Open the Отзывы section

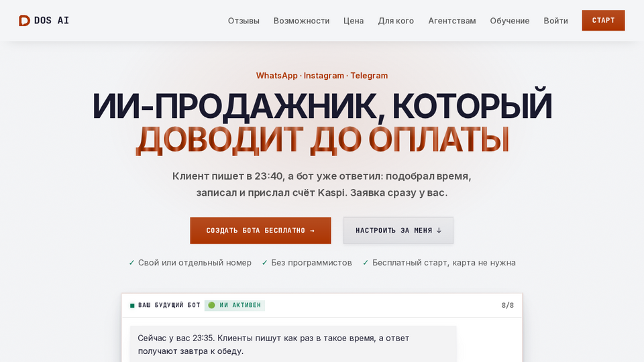[x=244, y=21]
